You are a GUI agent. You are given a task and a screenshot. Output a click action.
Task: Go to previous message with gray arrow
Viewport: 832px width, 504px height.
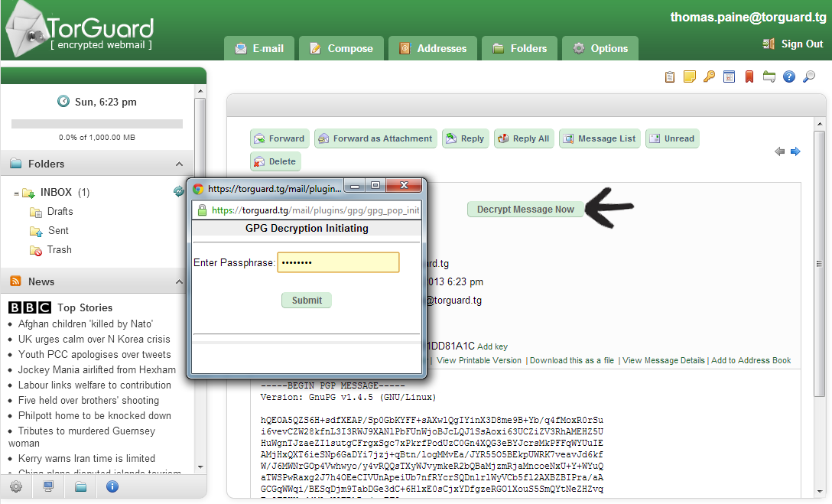(779, 151)
